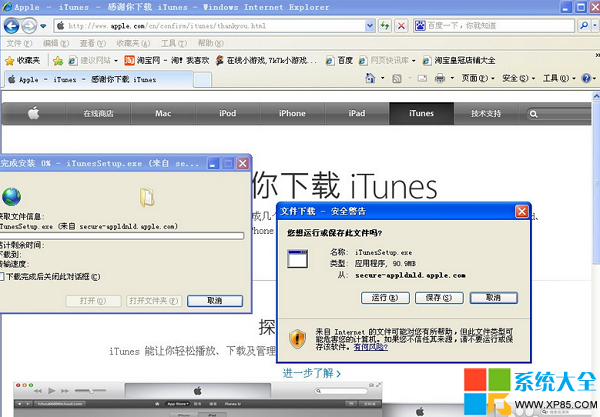Click 取消 in the download progress window

click(x=215, y=301)
